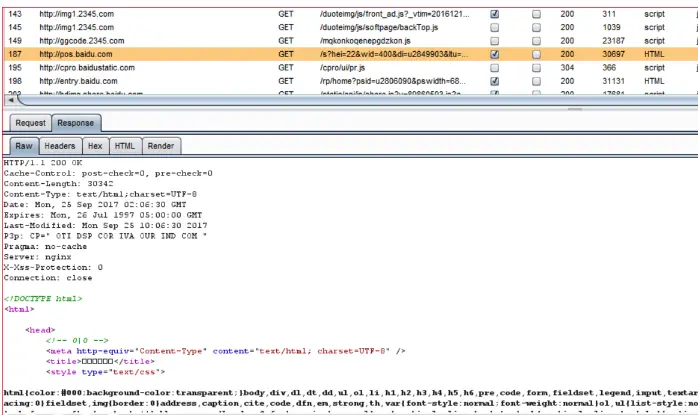Viewport: 698px width, 415px height.
Task: Click the /duoteimg/js/front_ad.js URL cell
Action: [x=394, y=14]
